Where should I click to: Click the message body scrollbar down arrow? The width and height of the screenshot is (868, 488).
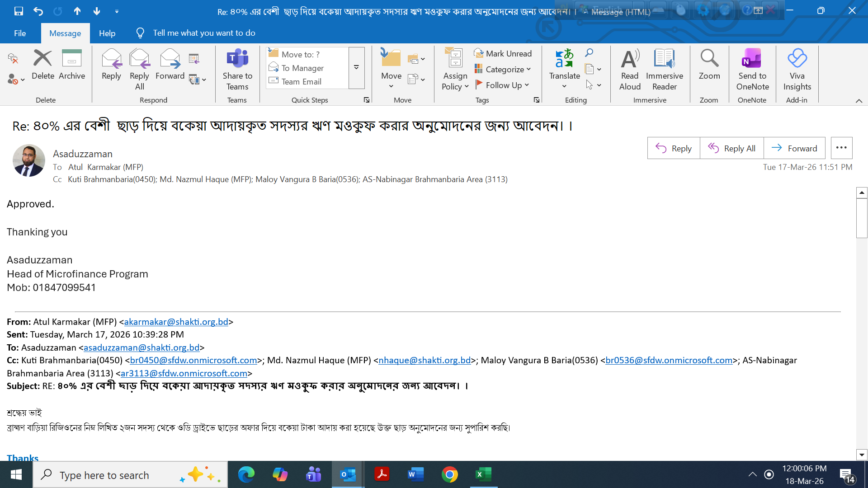coord(862,455)
